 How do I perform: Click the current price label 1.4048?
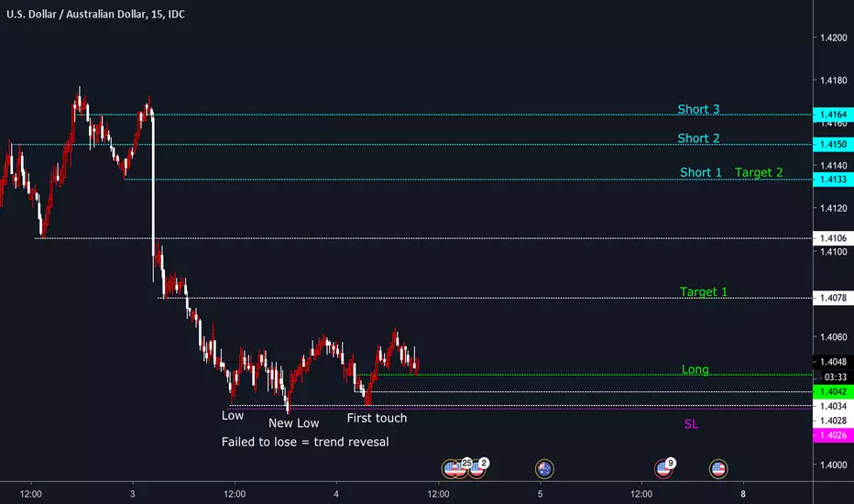[x=833, y=362]
